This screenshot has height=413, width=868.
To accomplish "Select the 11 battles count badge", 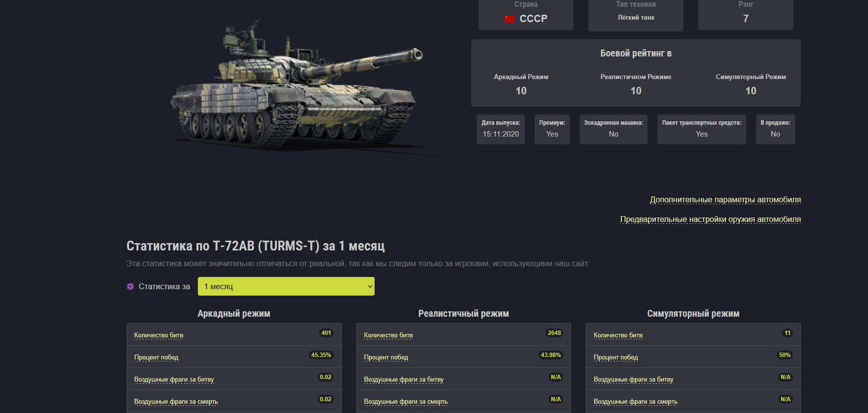I will 787,333.
